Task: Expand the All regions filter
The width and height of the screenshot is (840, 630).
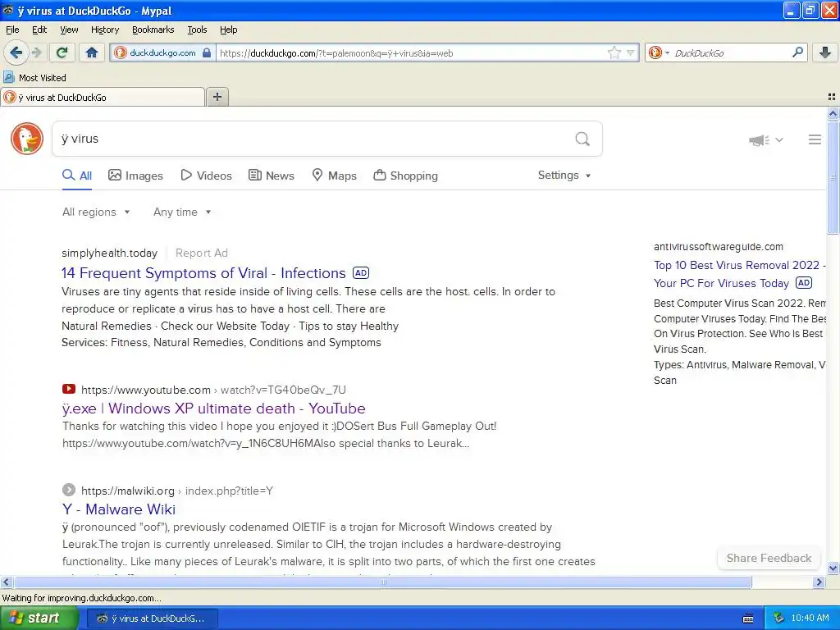Action: pyautogui.click(x=96, y=212)
